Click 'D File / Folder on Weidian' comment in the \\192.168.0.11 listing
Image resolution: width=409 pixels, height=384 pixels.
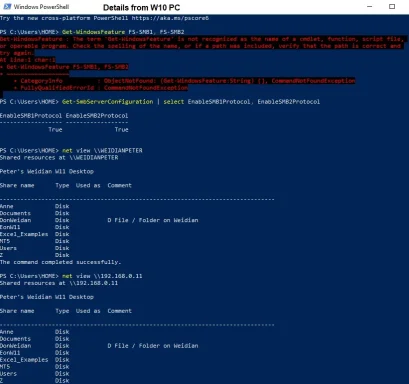tap(153, 346)
